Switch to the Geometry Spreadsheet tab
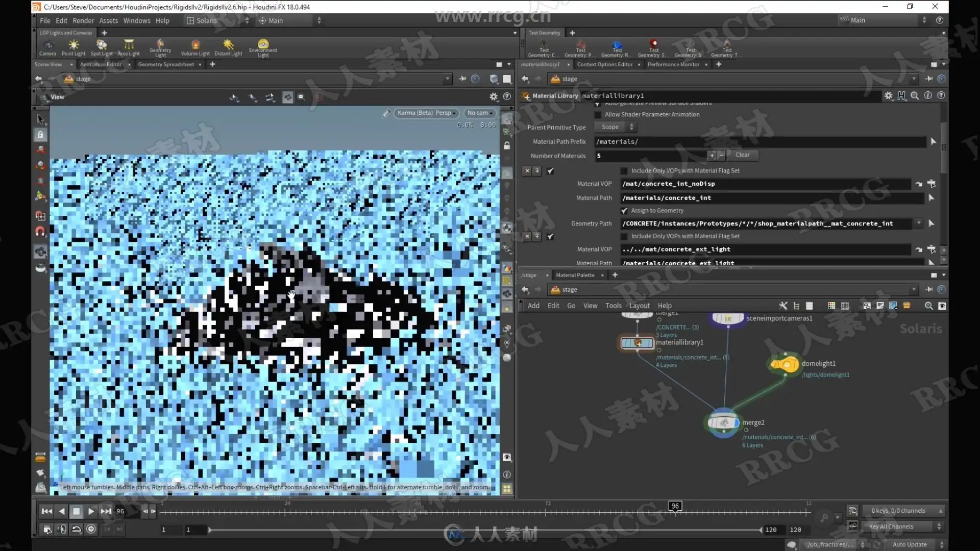The height and width of the screenshot is (551, 980). click(166, 64)
